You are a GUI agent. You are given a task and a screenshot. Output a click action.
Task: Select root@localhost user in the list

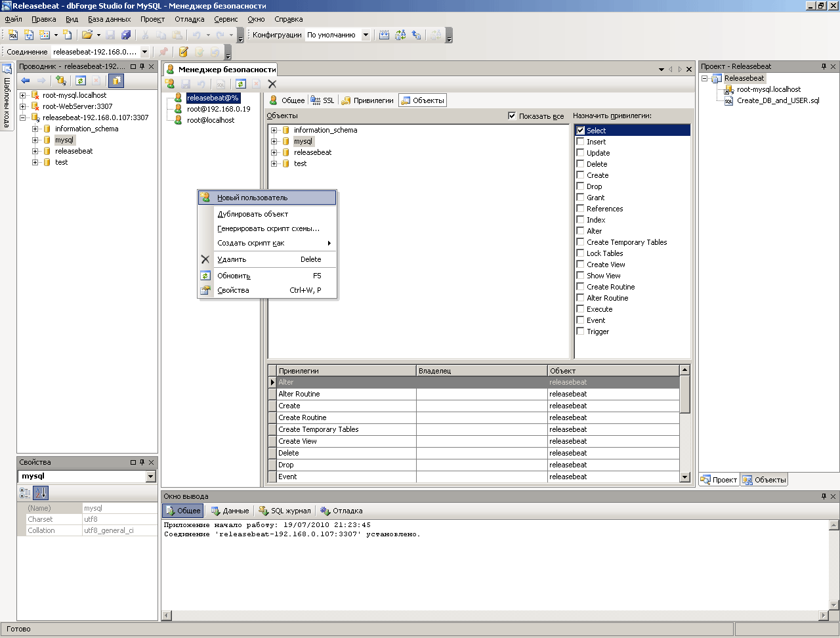pos(210,120)
